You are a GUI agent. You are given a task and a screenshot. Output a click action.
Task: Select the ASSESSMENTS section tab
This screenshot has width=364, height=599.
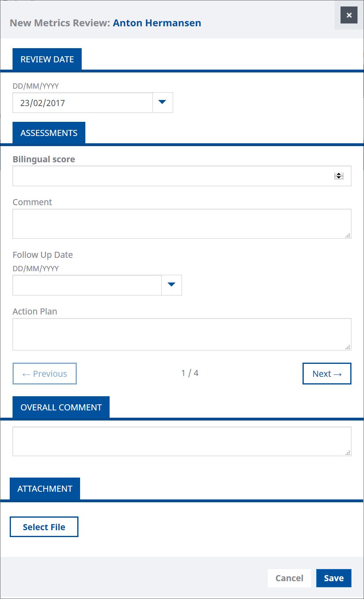click(49, 133)
